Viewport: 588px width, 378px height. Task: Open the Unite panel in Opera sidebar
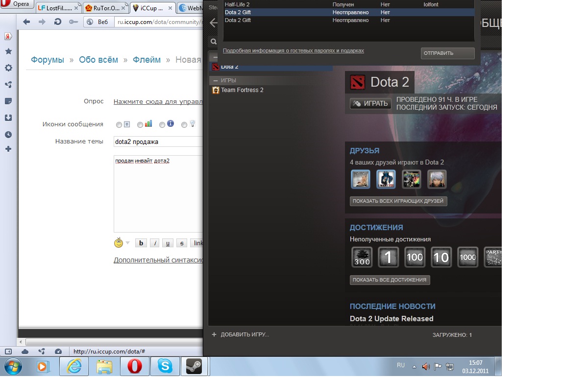(x=8, y=85)
